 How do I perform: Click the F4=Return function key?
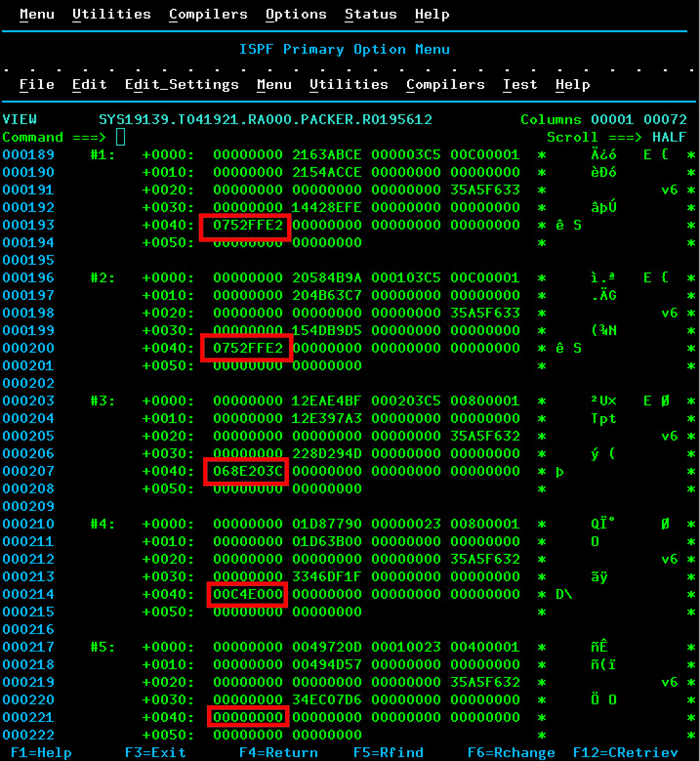pyautogui.click(x=278, y=752)
